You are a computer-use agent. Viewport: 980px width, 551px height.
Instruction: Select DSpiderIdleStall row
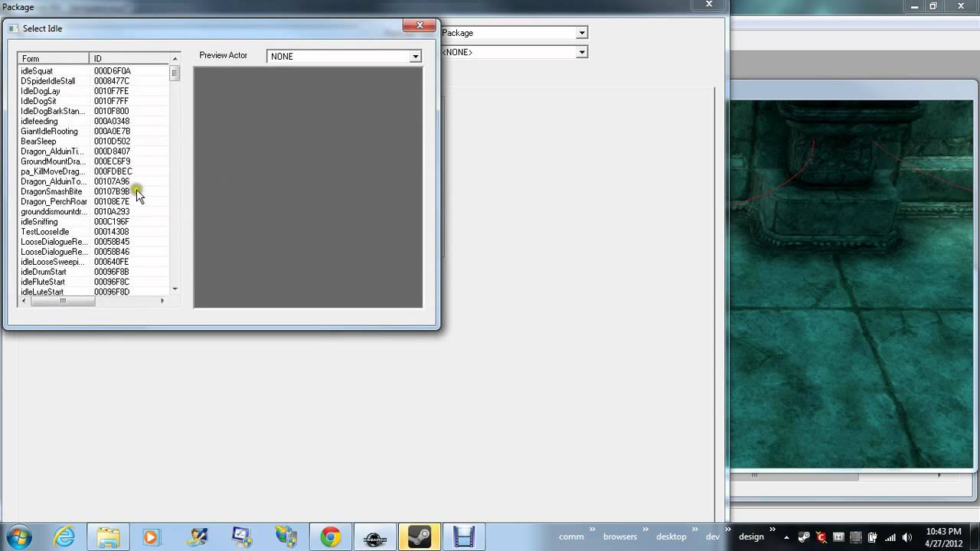47,81
